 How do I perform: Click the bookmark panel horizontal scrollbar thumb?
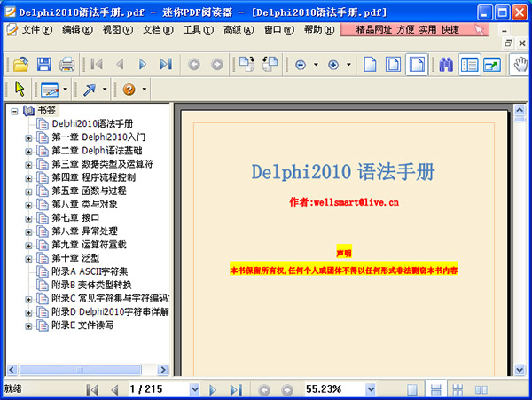pyautogui.click(x=80, y=370)
